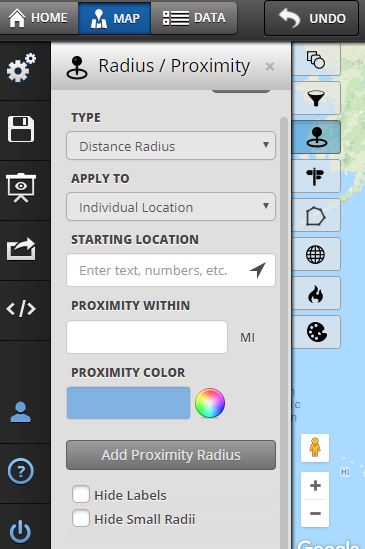Focus the Starting Location text field
This screenshot has height=549, width=365.
171,270
